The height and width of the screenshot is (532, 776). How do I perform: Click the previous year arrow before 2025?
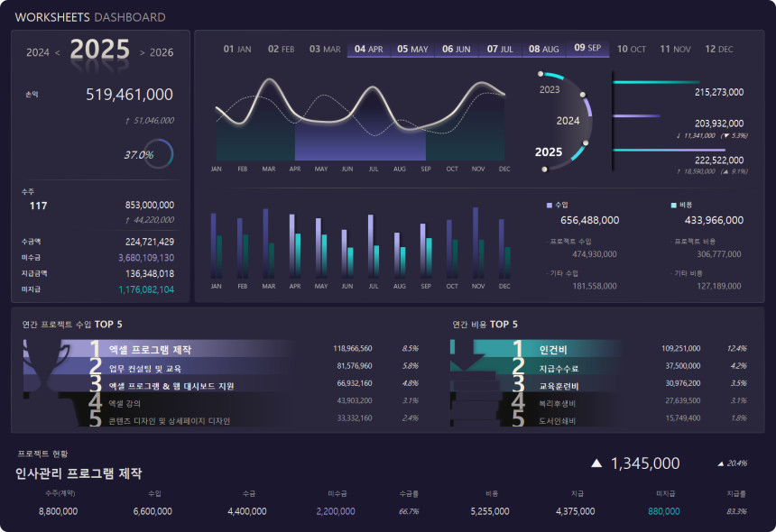tap(58, 53)
